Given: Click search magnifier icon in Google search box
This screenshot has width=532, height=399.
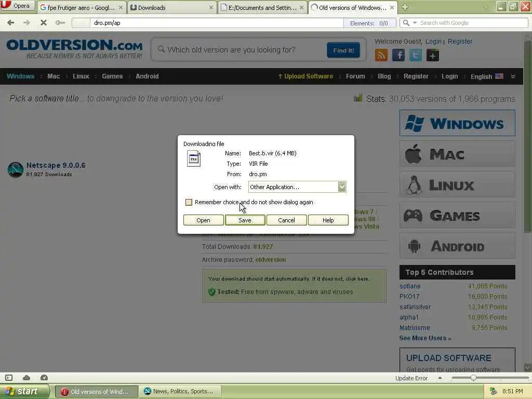Looking at the screenshot, I should click(406, 23).
